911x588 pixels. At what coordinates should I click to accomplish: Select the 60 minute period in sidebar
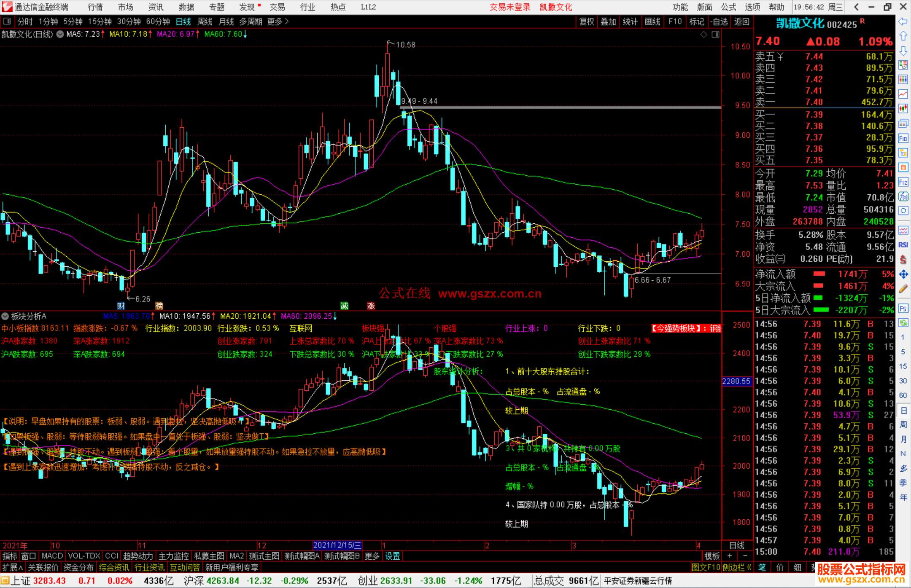tap(903, 395)
